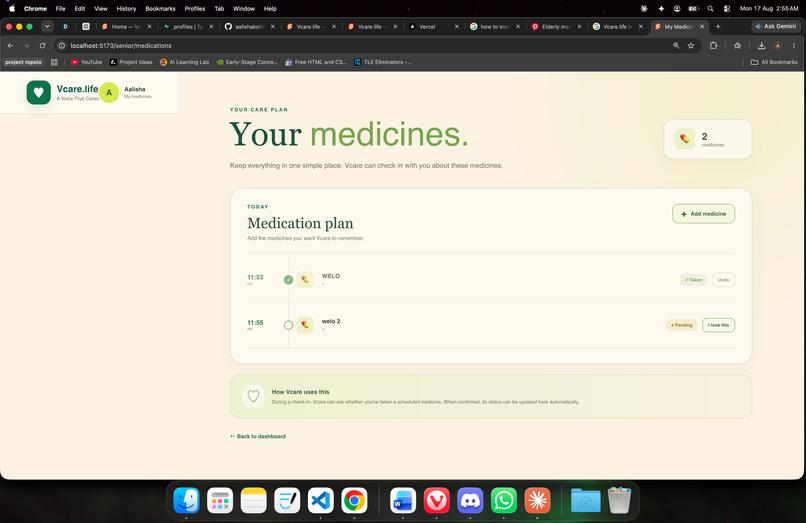Image resolution: width=806 pixels, height=523 pixels.
Task: Go back to dashboard link
Action: 258,436
